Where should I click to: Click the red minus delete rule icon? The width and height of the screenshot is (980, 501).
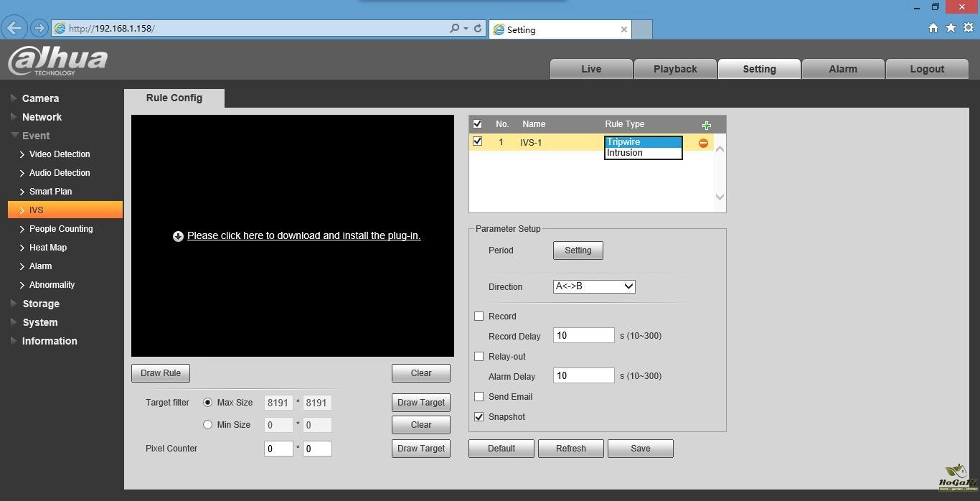tap(703, 143)
